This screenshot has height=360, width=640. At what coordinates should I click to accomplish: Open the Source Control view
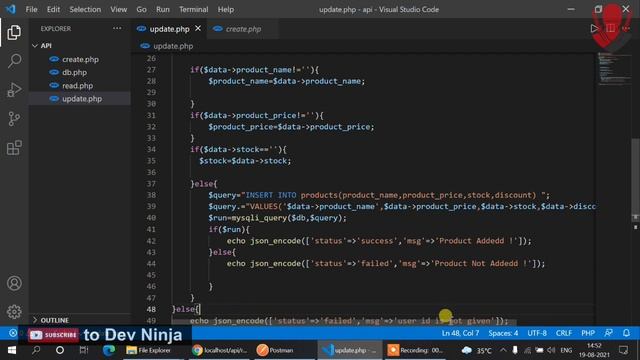click(x=14, y=119)
